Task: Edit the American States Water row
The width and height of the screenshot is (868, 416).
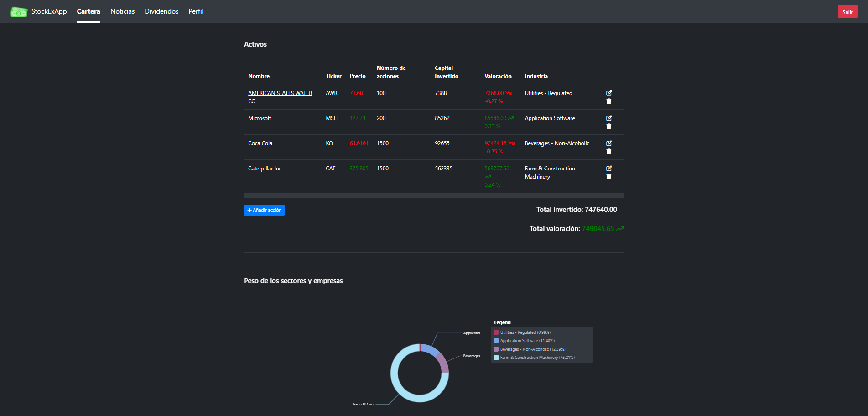Action: (609, 93)
